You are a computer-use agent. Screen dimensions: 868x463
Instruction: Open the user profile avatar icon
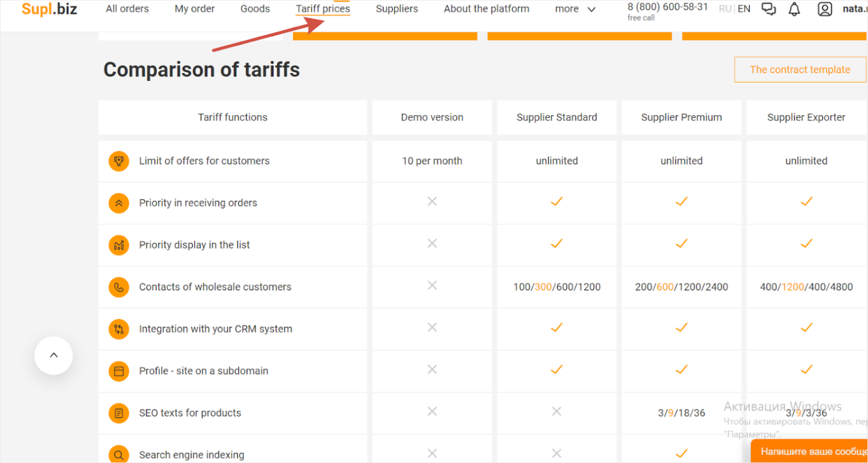(x=825, y=9)
